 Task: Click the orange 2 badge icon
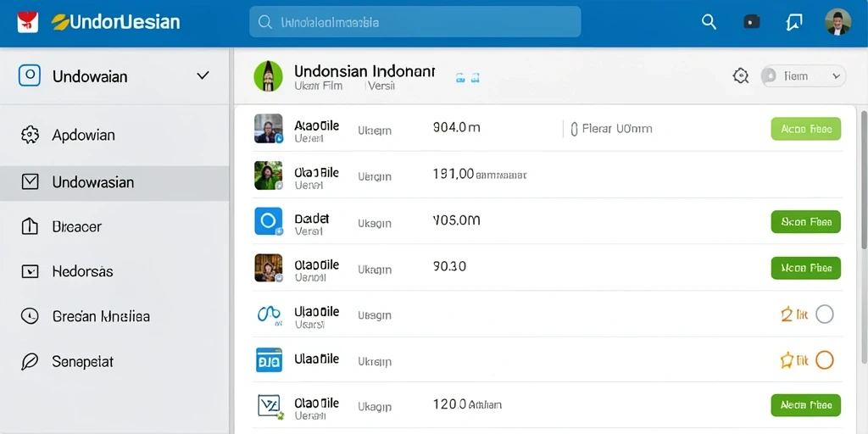point(786,314)
